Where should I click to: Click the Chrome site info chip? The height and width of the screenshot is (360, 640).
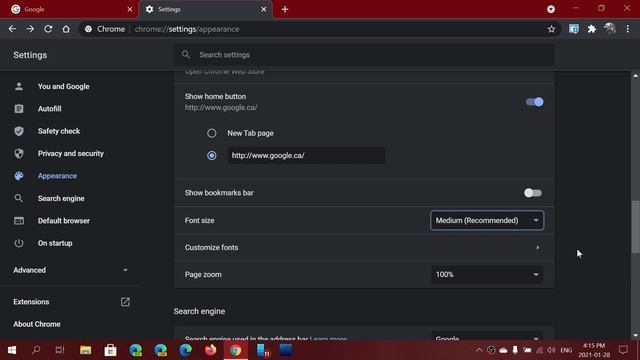(105, 29)
